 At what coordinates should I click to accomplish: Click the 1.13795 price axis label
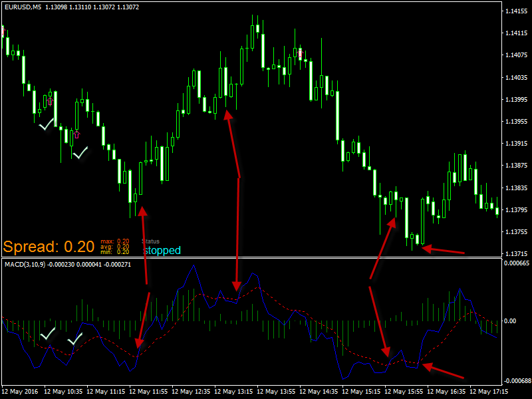(x=517, y=210)
